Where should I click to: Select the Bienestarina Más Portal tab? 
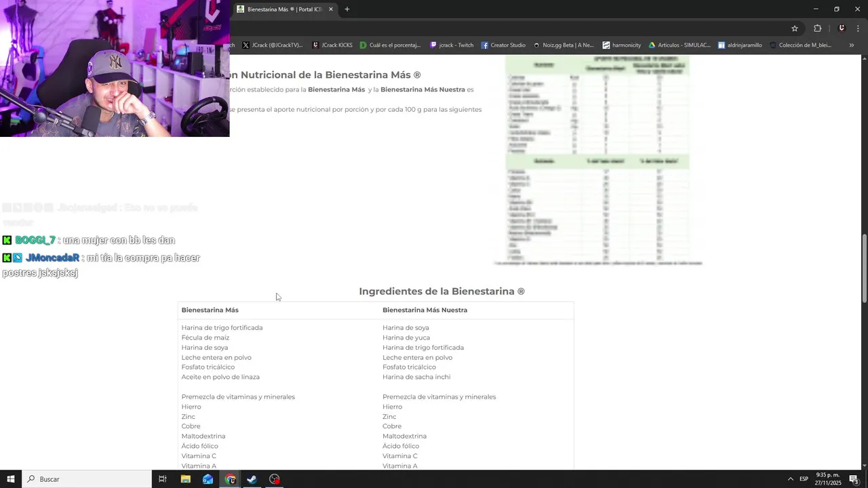pos(284,9)
